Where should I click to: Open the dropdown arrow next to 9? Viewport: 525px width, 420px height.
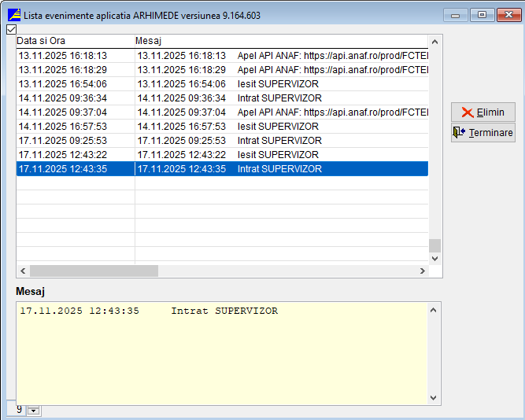click(x=34, y=411)
